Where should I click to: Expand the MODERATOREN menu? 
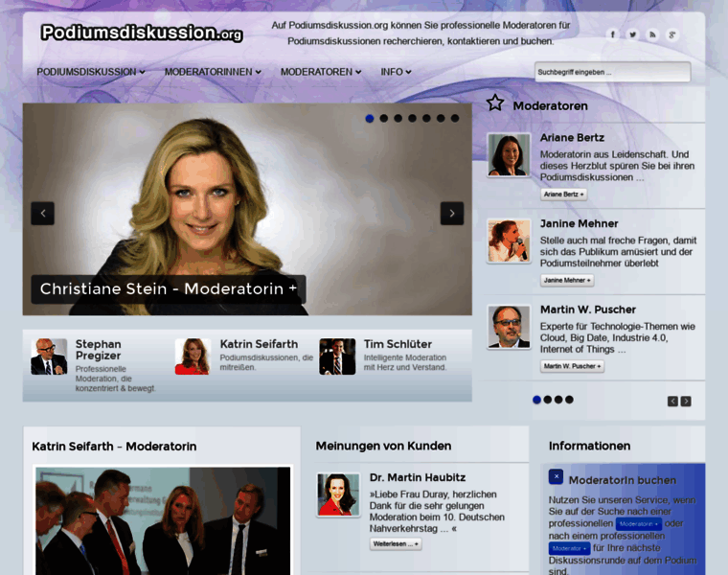[321, 72]
